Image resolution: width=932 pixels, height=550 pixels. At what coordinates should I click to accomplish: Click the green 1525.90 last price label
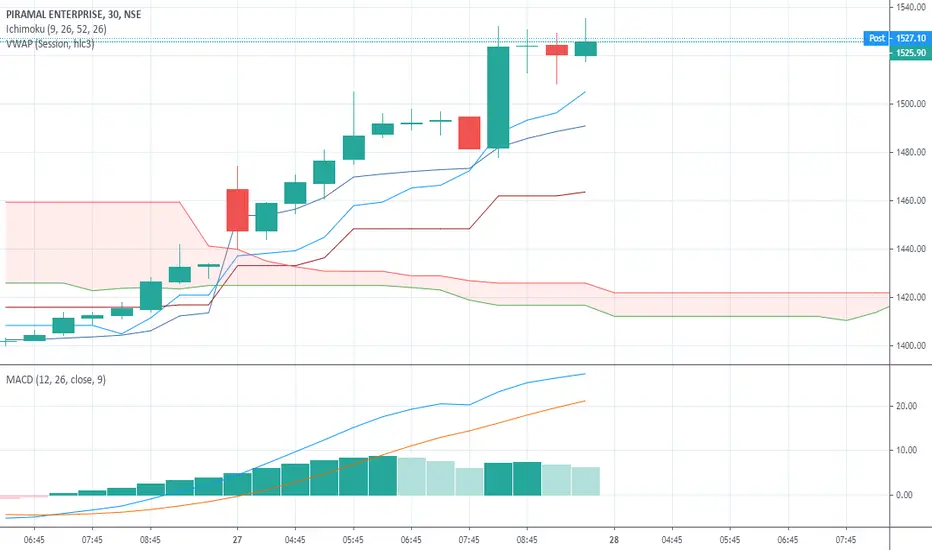click(x=909, y=53)
